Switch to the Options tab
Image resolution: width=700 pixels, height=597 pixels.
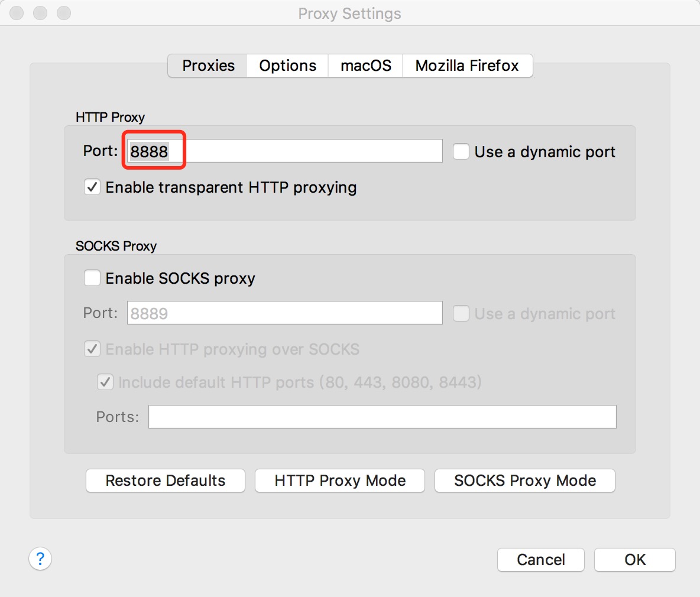tap(287, 66)
